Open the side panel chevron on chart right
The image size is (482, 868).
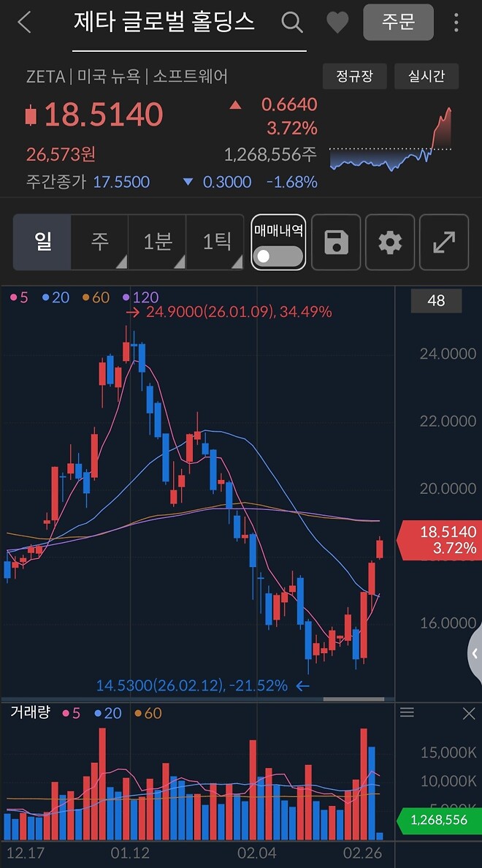pos(475,652)
